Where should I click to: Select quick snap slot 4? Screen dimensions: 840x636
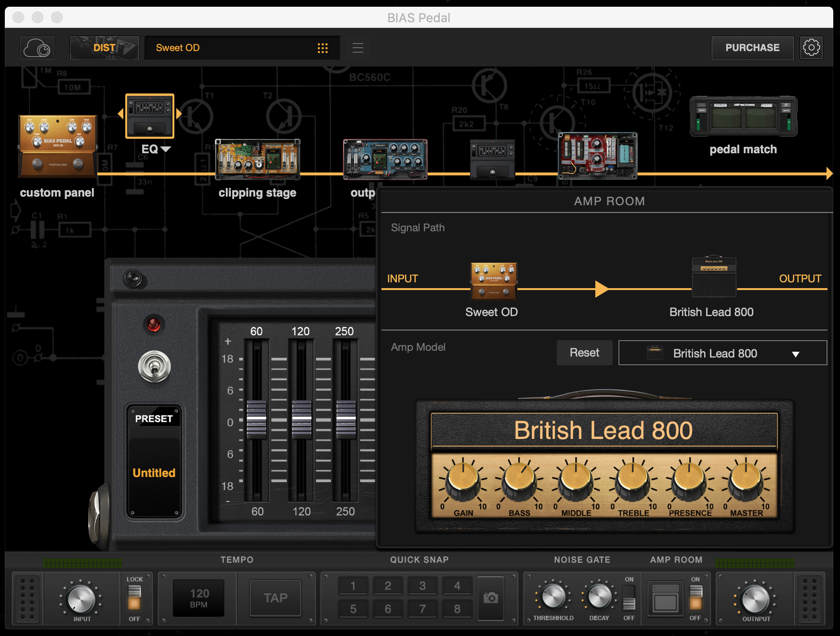click(457, 585)
